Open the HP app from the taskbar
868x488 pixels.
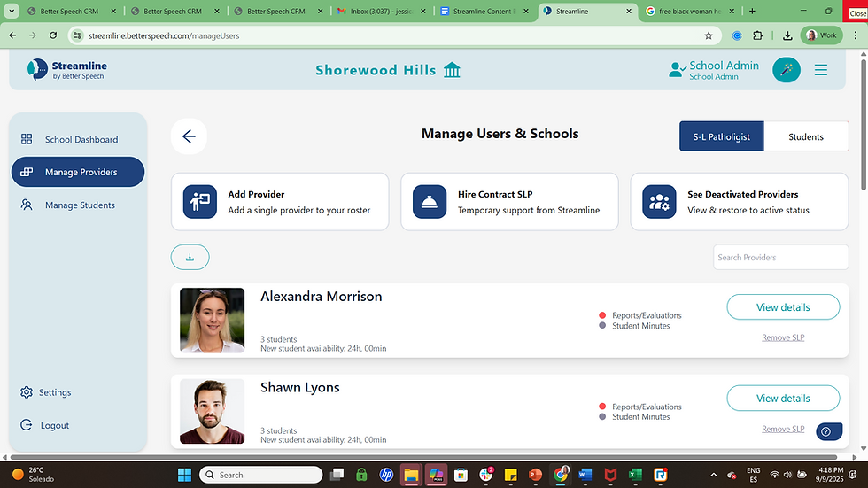point(386,475)
